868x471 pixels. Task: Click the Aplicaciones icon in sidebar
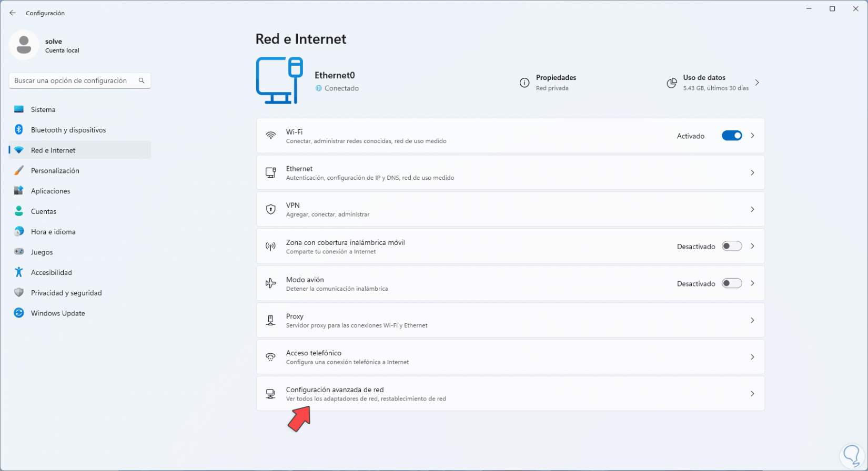(19, 191)
